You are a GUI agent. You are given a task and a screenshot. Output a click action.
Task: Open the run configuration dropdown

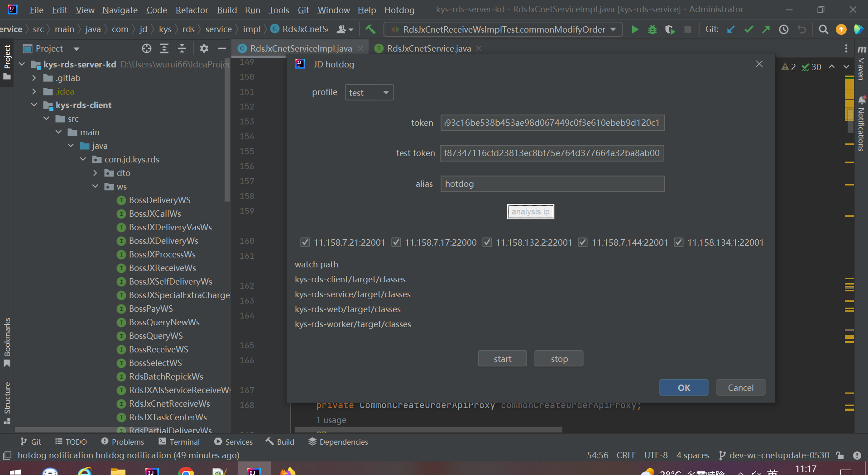pyautogui.click(x=503, y=29)
